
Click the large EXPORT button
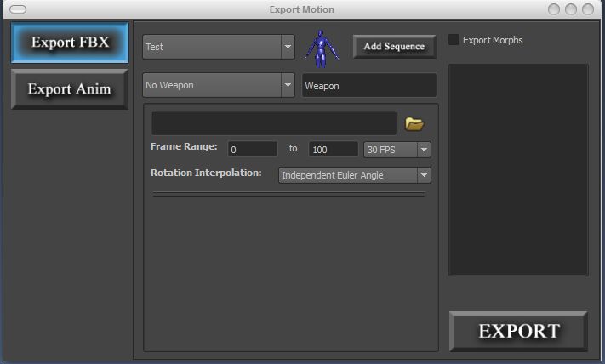tap(518, 331)
